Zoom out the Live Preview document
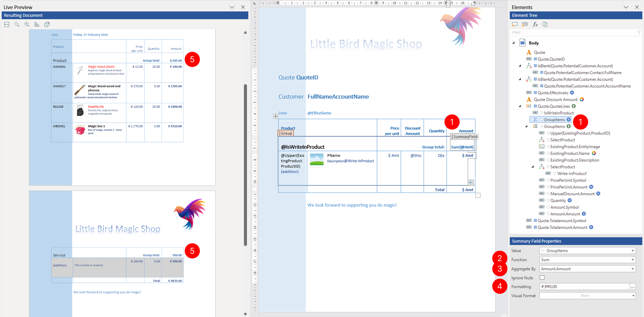 [x=17, y=24]
